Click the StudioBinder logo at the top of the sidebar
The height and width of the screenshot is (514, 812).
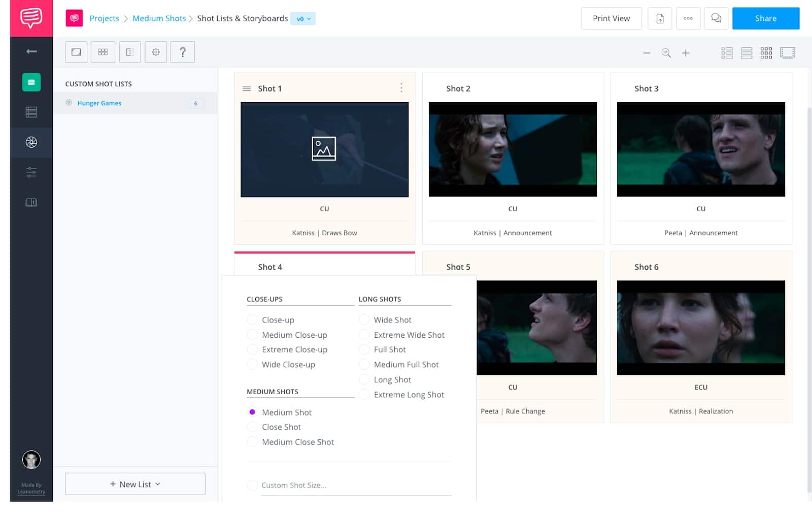[31, 18]
